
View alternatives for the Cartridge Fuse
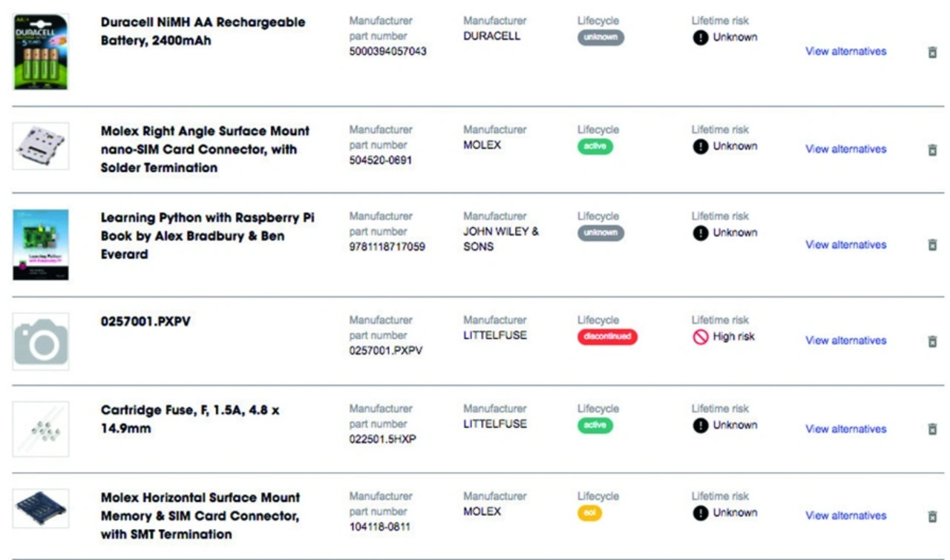(845, 429)
